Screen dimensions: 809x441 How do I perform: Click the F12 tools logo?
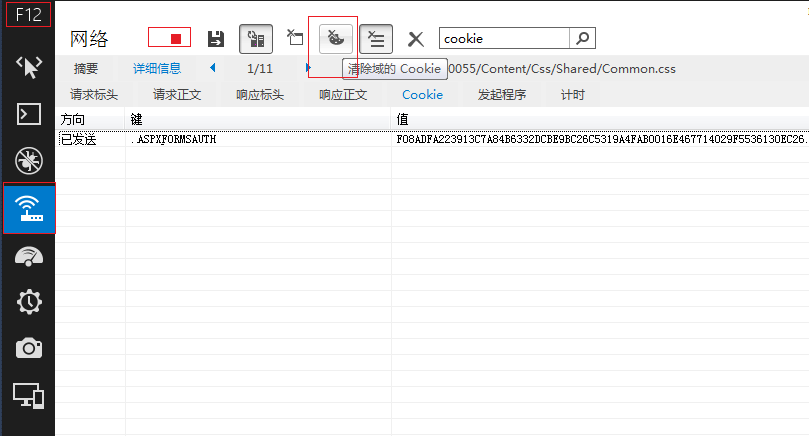click(28, 14)
